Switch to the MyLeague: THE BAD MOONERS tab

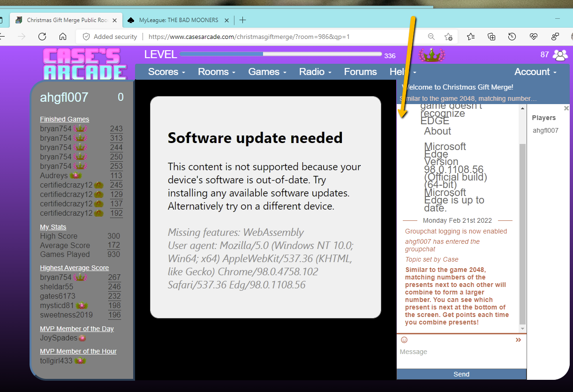pyautogui.click(x=178, y=20)
